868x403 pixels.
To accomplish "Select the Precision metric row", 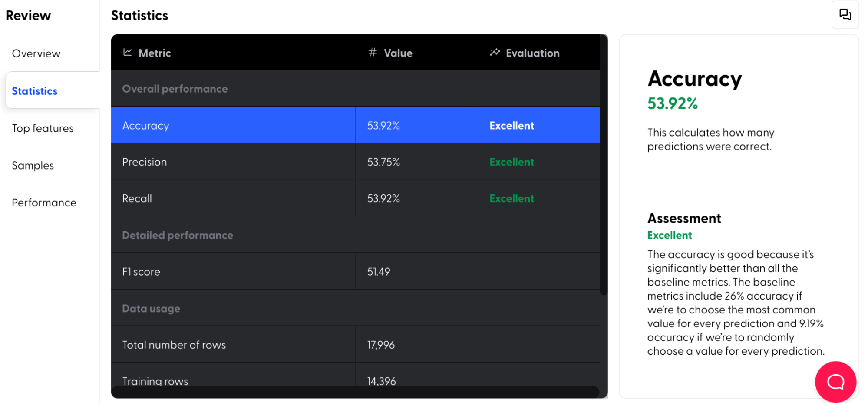I will [145, 162].
